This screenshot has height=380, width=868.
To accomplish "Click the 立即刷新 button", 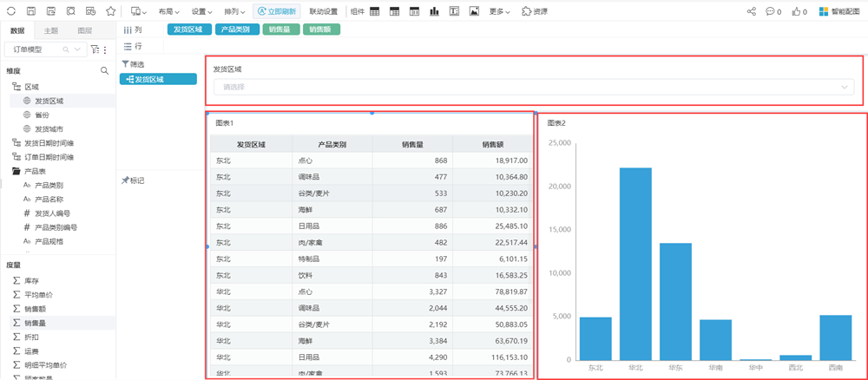I will (277, 11).
